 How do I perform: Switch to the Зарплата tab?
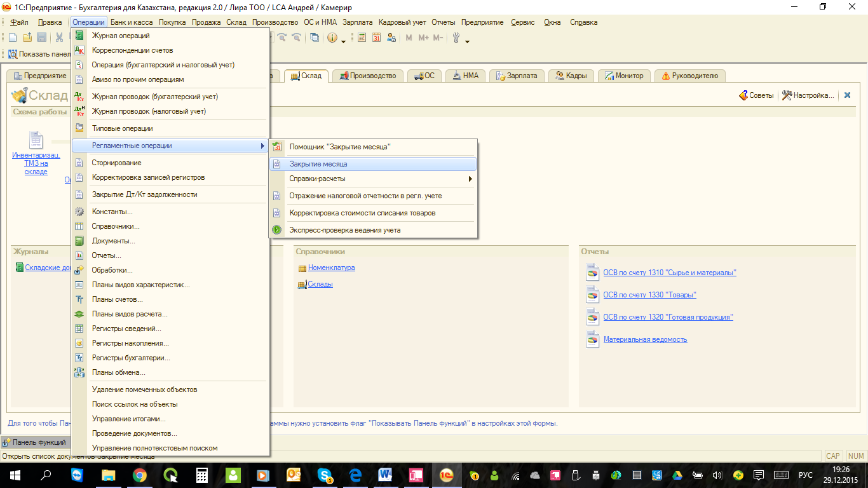click(517, 76)
